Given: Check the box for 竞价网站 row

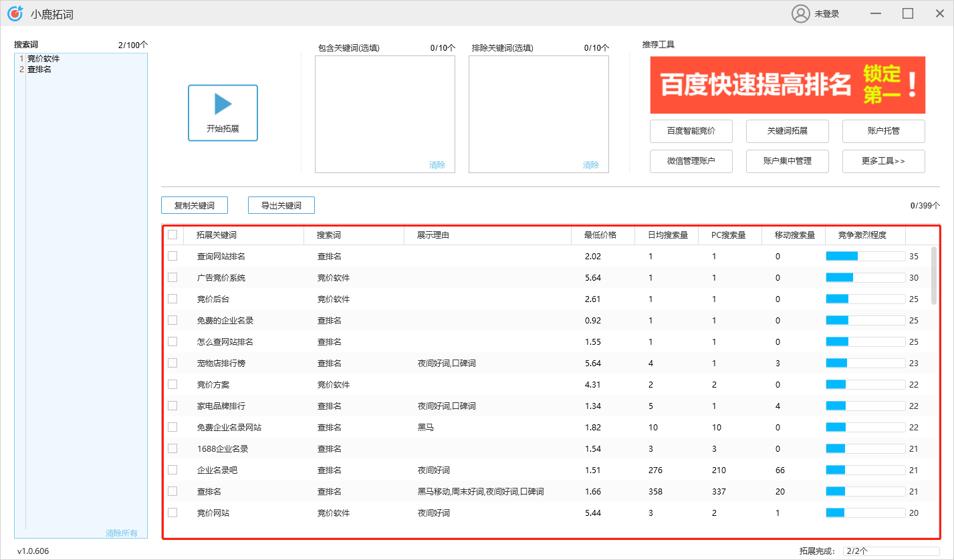Looking at the screenshot, I should pos(172,513).
